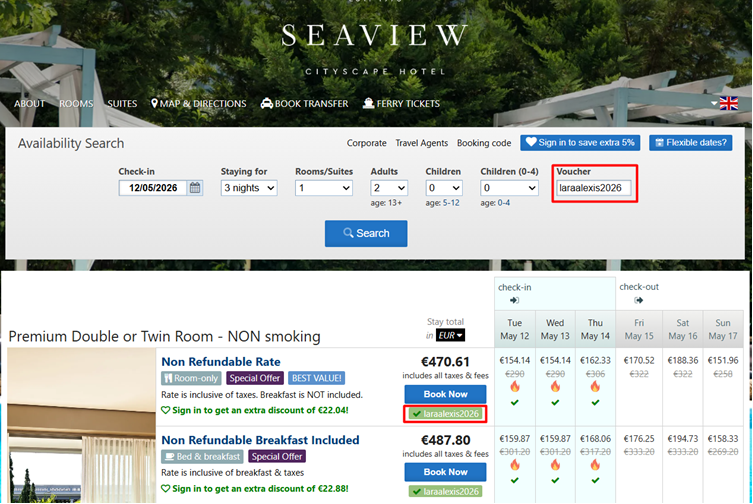Open the SUITES menu item
The image size is (753, 504).
point(122,104)
